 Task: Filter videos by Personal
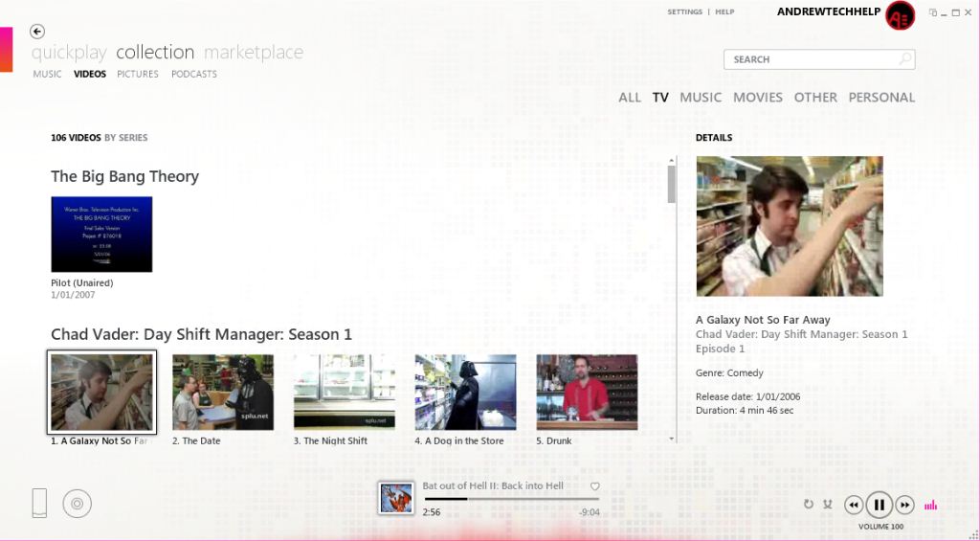(881, 98)
